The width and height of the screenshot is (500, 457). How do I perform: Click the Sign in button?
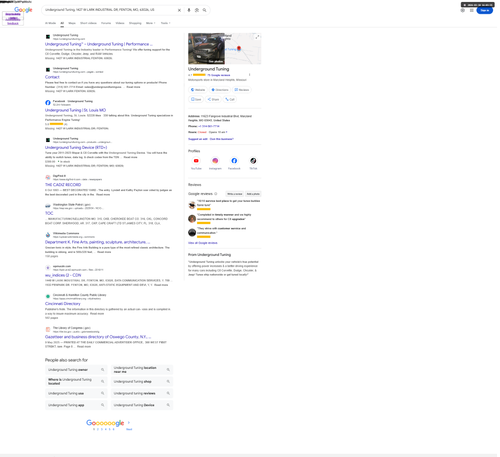(x=485, y=10)
